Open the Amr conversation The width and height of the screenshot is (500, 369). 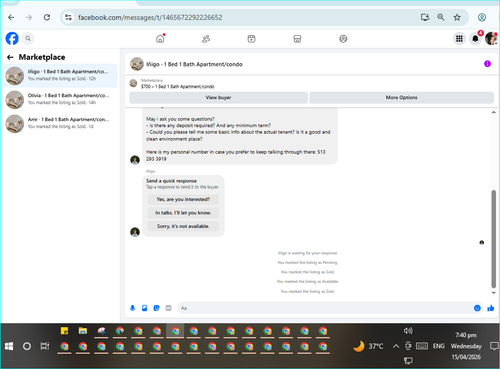(60, 123)
